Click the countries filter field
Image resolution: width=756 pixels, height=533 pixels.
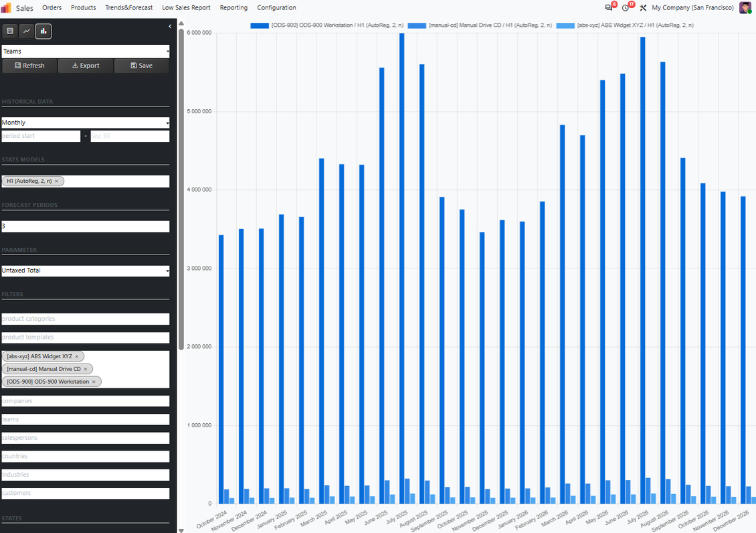pos(86,456)
